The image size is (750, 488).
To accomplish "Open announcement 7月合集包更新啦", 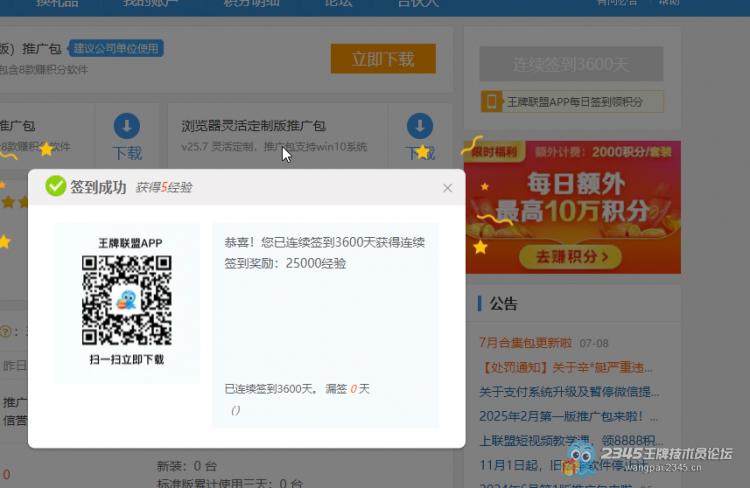I will [526, 343].
